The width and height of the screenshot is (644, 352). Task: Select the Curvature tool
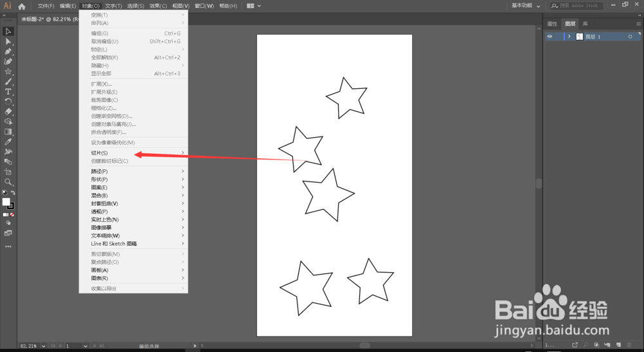click(x=8, y=62)
